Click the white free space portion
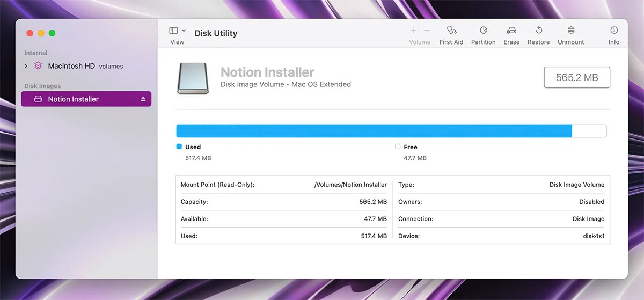Image resolution: width=644 pixels, height=300 pixels. coord(589,131)
